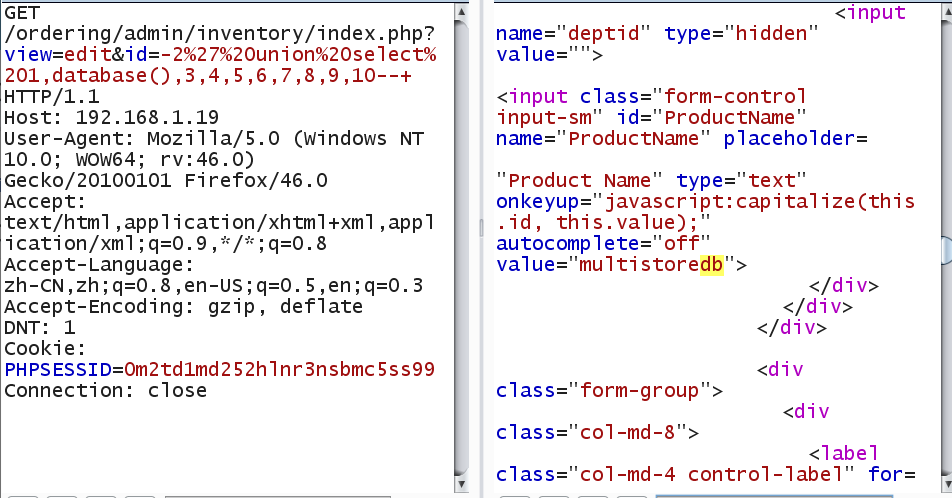The height and width of the screenshot is (498, 952).
Task: Click the response pane scroll-down arrow
Action: pyautogui.click(x=947, y=484)
